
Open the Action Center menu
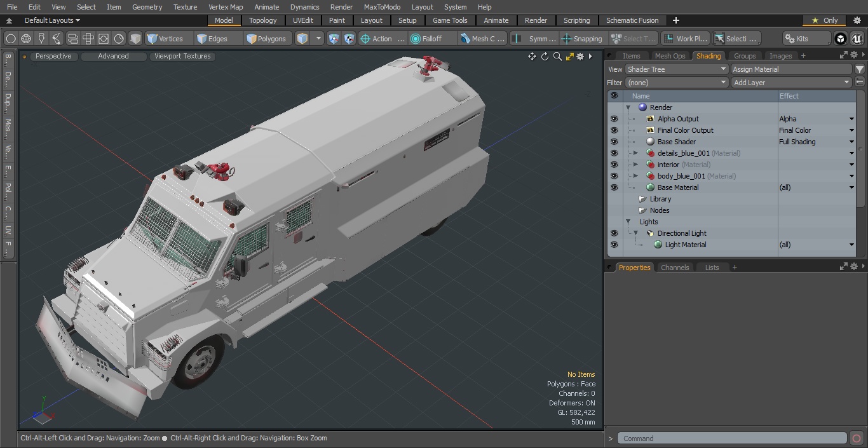pyautogui.click(x=383, y=39)
